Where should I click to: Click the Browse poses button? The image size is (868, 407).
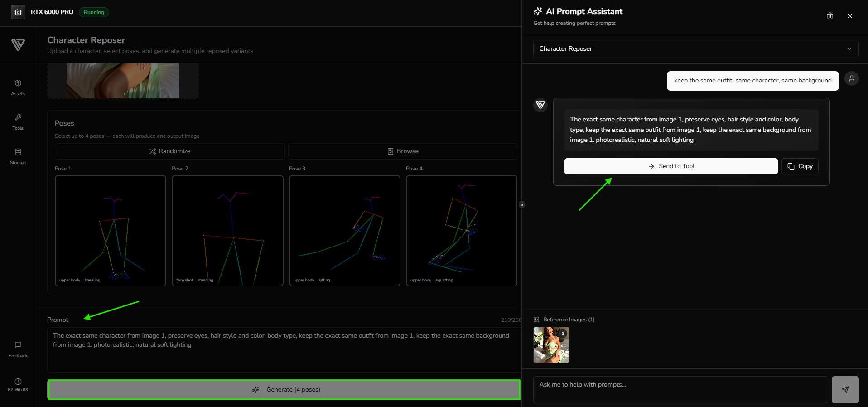coord(402,151)
